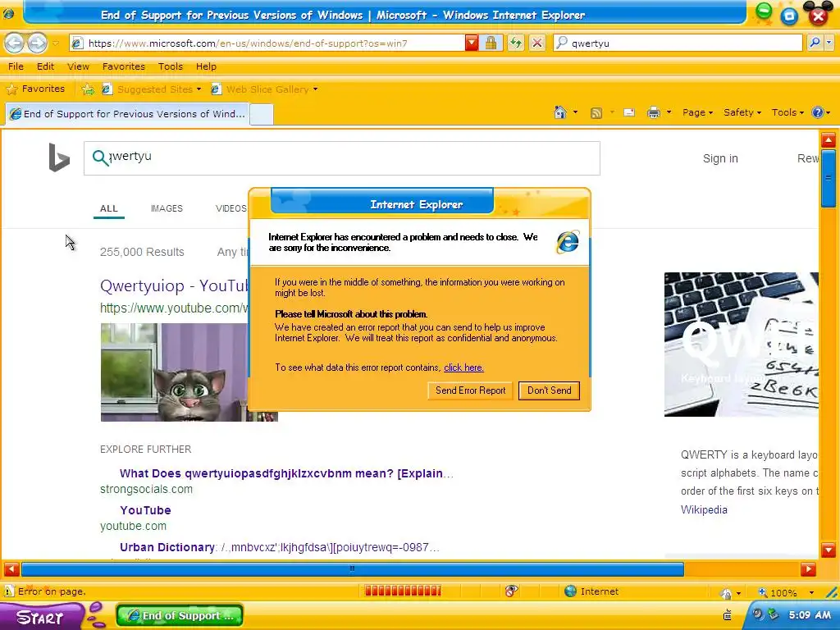
Task: Expand the address bar history dropdown
Action: click(x=472, y=43)
